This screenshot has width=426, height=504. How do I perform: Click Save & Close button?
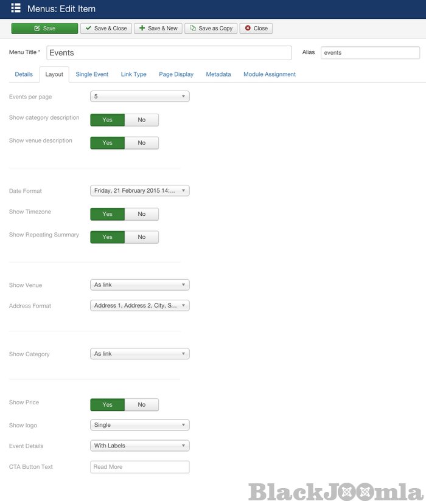tap(106, 29)
